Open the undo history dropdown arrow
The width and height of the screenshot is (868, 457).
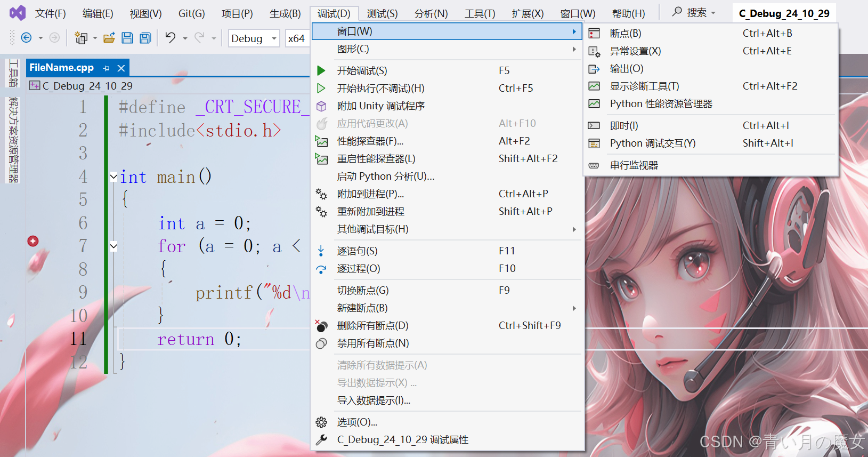coord(185,38)
